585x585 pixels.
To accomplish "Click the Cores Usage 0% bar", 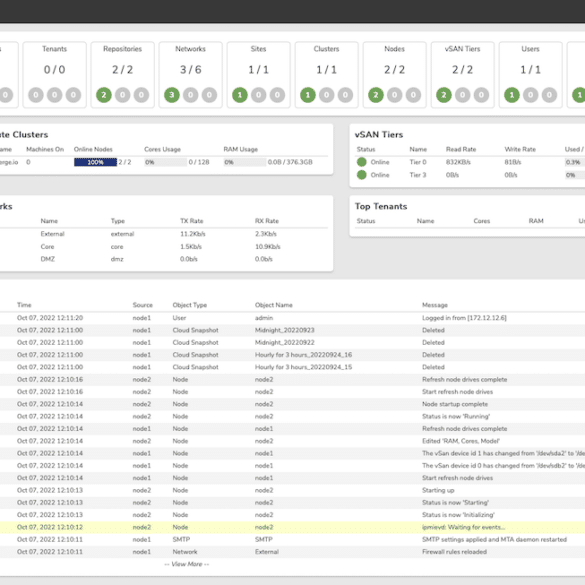I will tap(166, 162).
